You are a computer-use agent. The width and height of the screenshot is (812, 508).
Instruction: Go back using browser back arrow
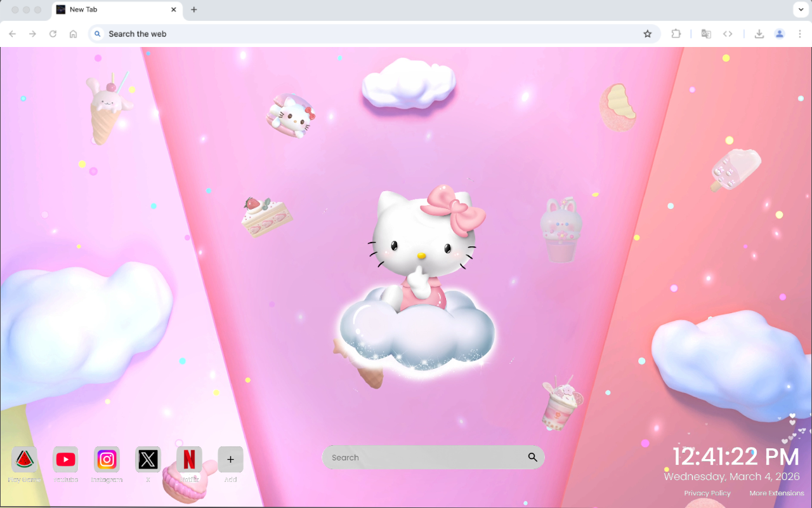[x=13, y=34]
